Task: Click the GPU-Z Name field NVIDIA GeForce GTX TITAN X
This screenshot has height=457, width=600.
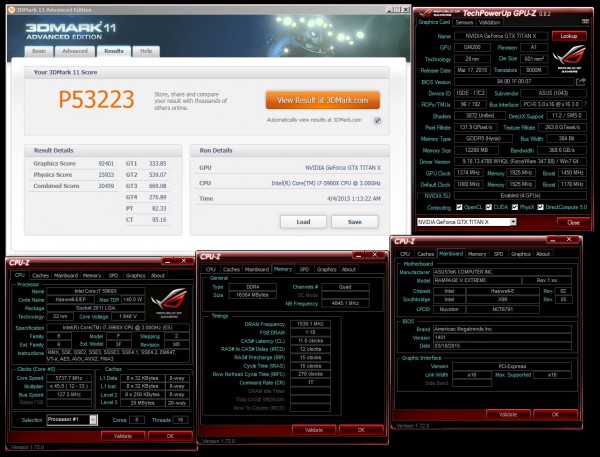Action: 501,36
